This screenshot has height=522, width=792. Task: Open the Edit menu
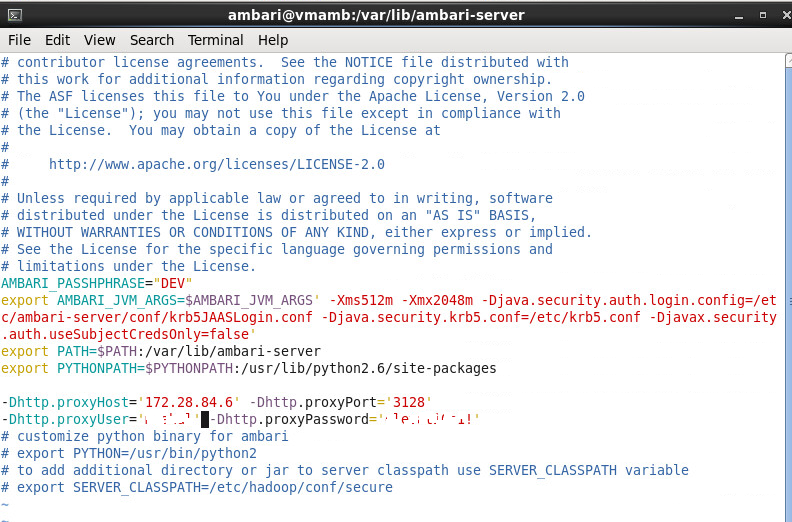[x=57, y=40]
